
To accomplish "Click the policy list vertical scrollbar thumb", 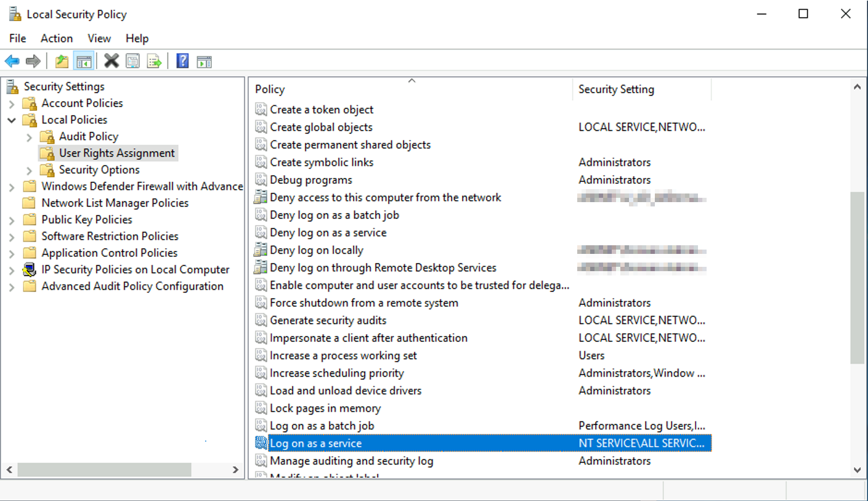I will (x=857, y=277).
